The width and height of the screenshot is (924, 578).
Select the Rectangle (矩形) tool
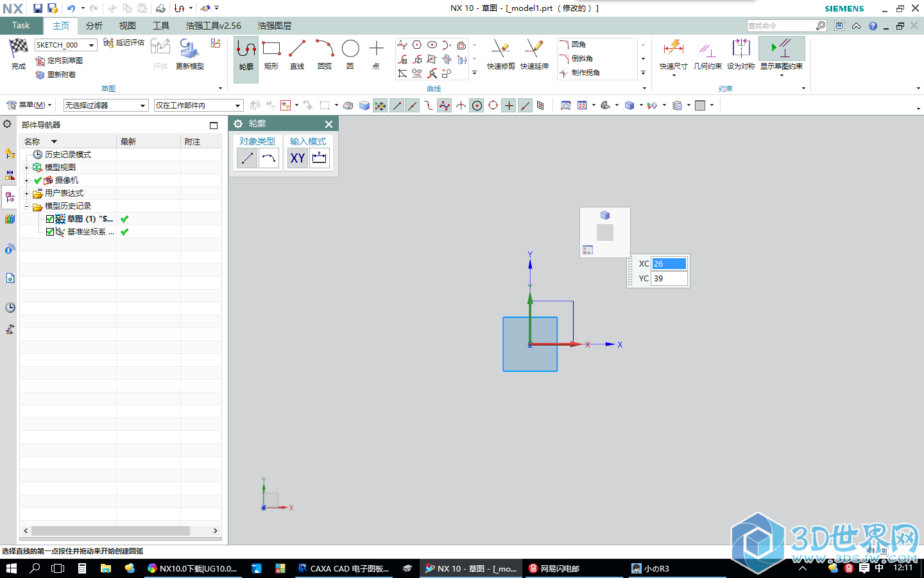point(271,55)
